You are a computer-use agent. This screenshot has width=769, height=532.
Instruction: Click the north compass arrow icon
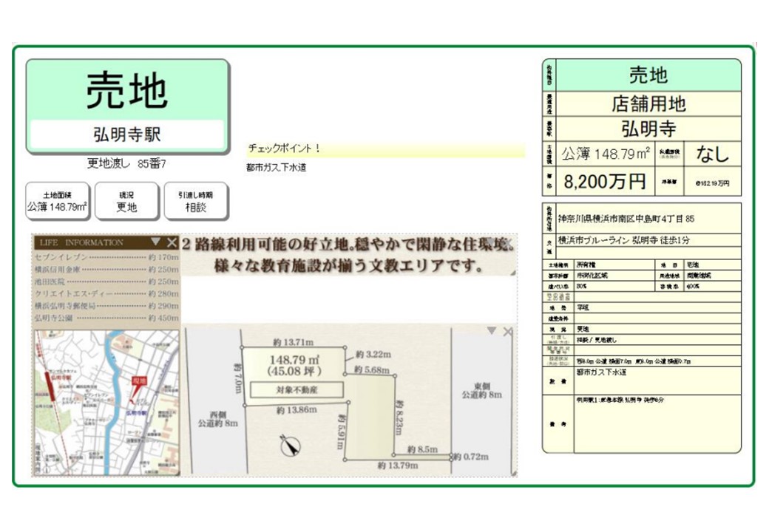[x=290, y=446]
